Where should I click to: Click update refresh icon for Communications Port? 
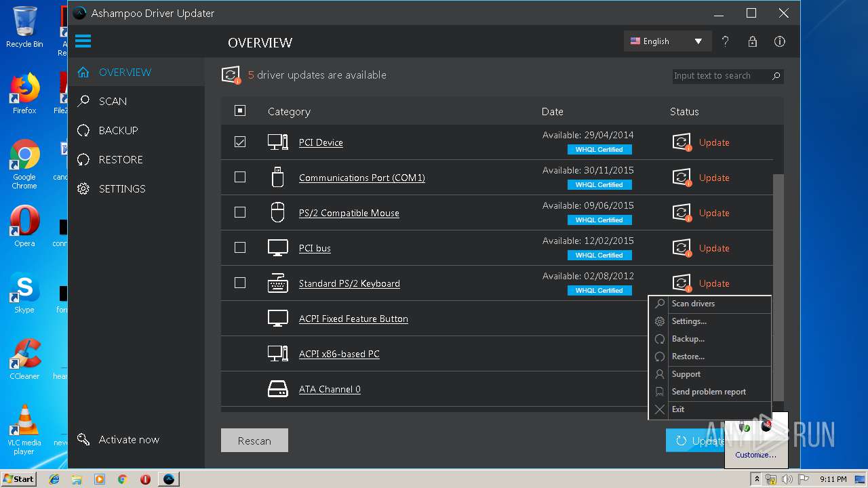tap(682, 178)
